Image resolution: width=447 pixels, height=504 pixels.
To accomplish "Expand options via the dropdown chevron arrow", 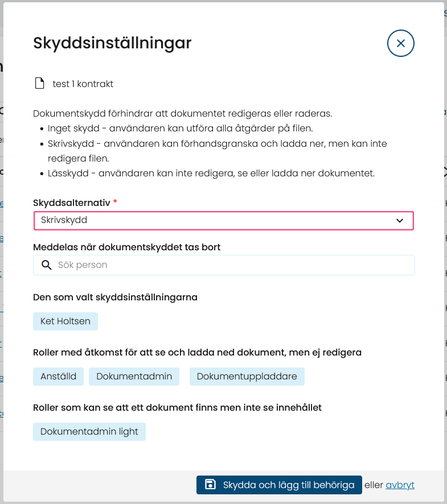I will [x=399, y=221].
